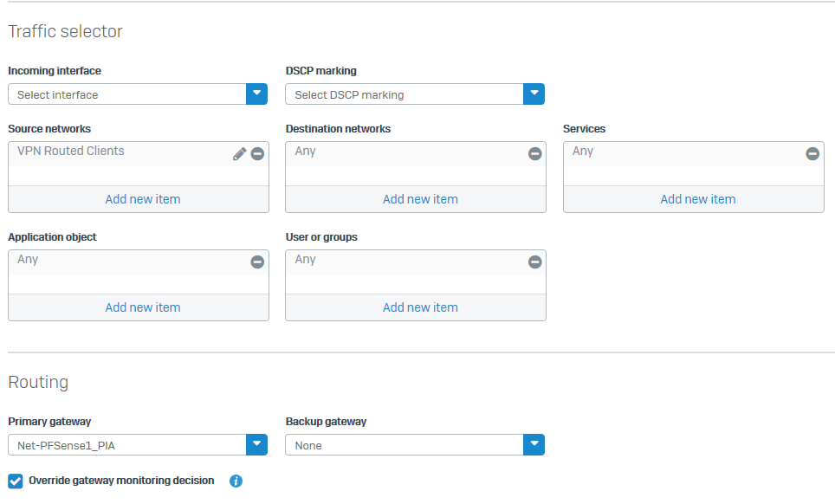Add new item to Source networks
Screen dimensions: 835x504
(x=143, y=199)
